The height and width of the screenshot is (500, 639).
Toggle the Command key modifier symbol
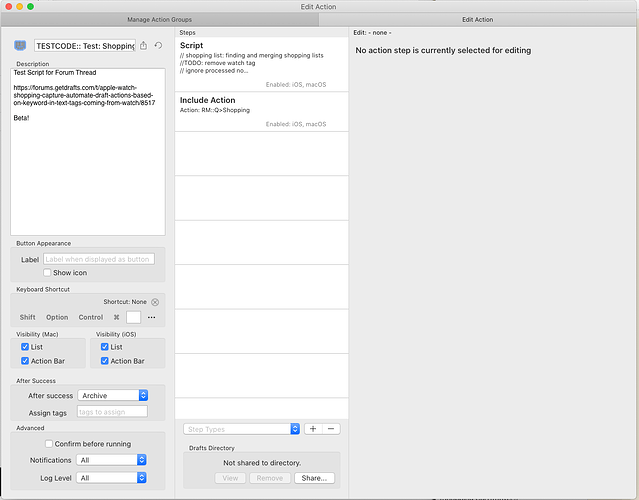[117, 317]
